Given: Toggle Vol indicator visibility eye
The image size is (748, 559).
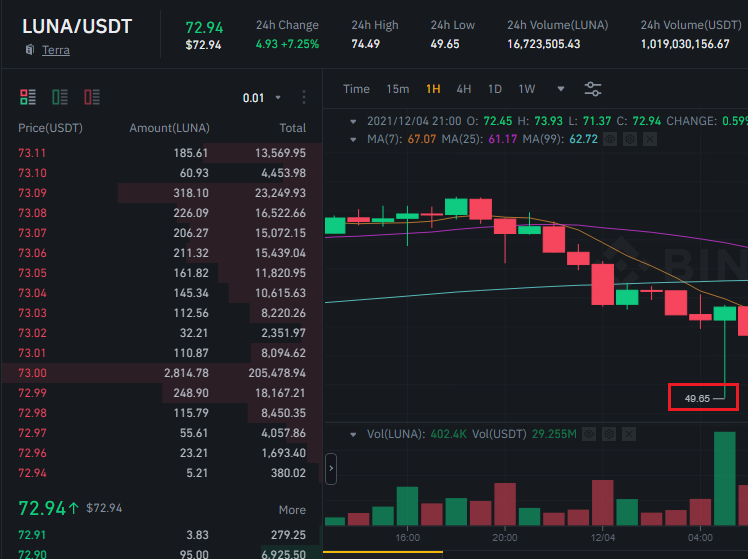Looking at the screenshot, I should pos(589,434).
